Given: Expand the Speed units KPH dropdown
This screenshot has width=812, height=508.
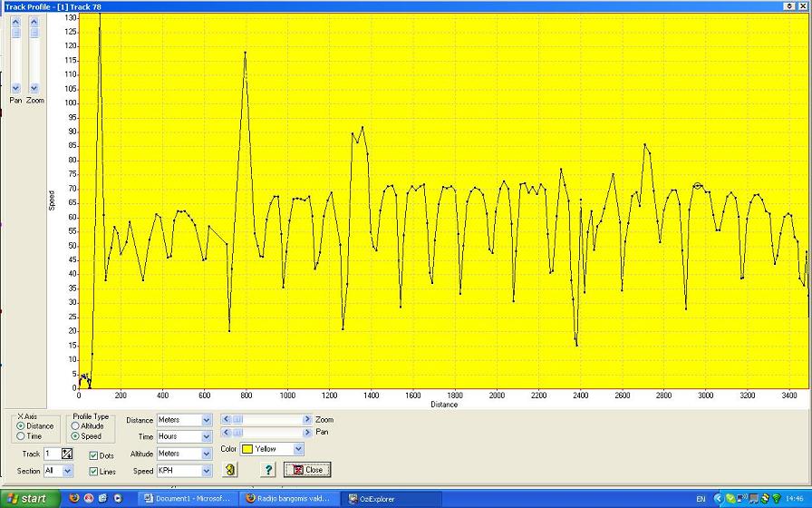Looking at the screenshot, I should 206,471.
